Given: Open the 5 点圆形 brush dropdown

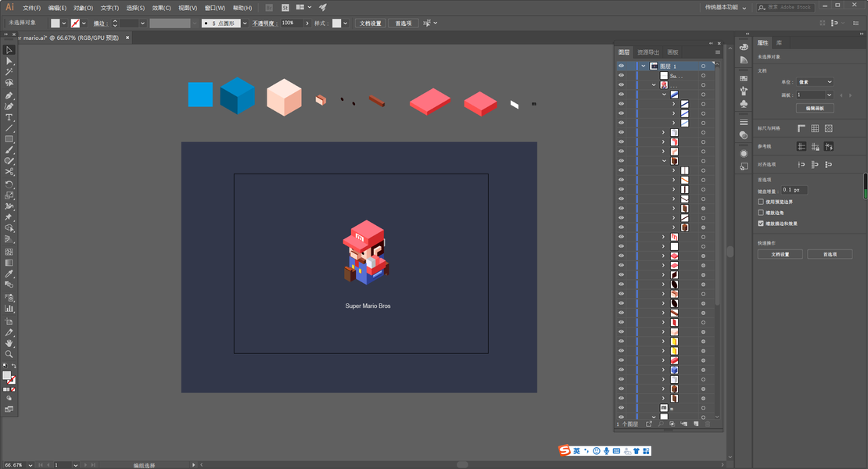Looking at the screenshot, I should tap(245, 23).
